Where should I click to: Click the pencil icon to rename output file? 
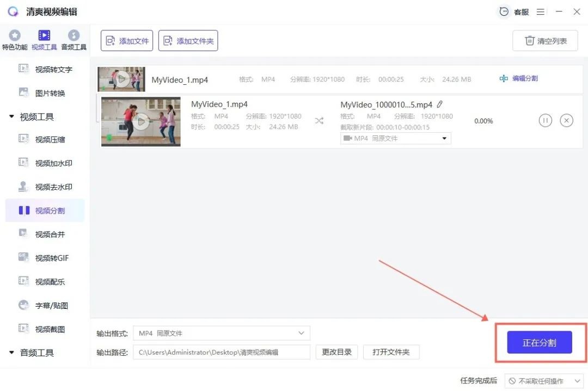pos(440,104)
